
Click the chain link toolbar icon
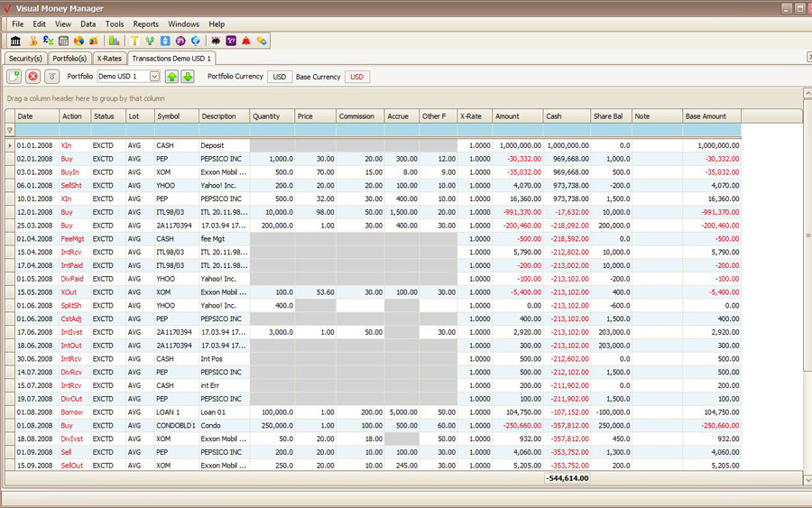[x=262, y=41]
